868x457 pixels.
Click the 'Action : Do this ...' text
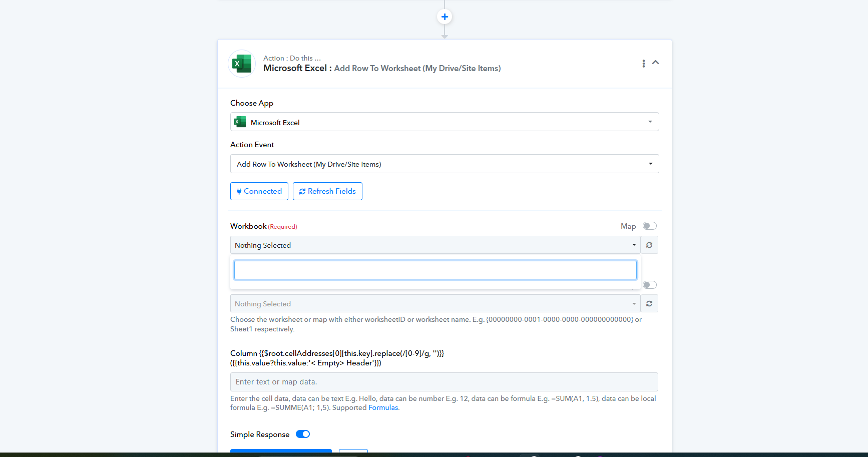(292, 58)
